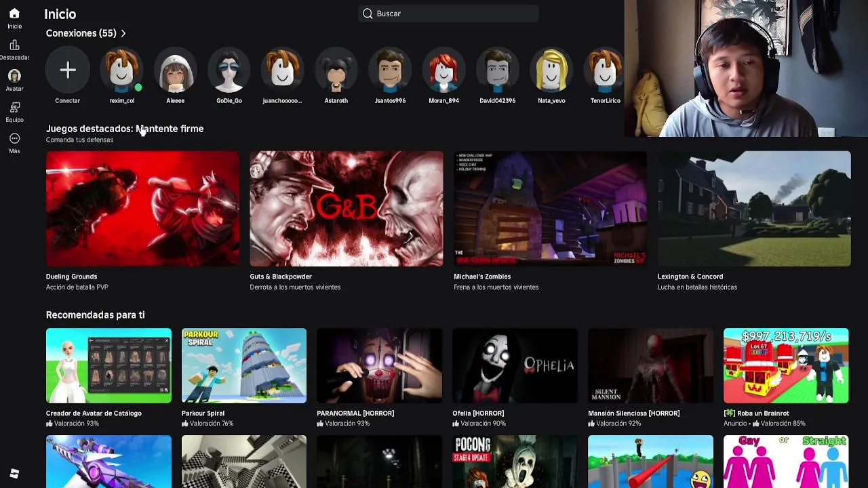Open Mansión Silenciosa [HORROR] thumbnail

coord(650,366)
